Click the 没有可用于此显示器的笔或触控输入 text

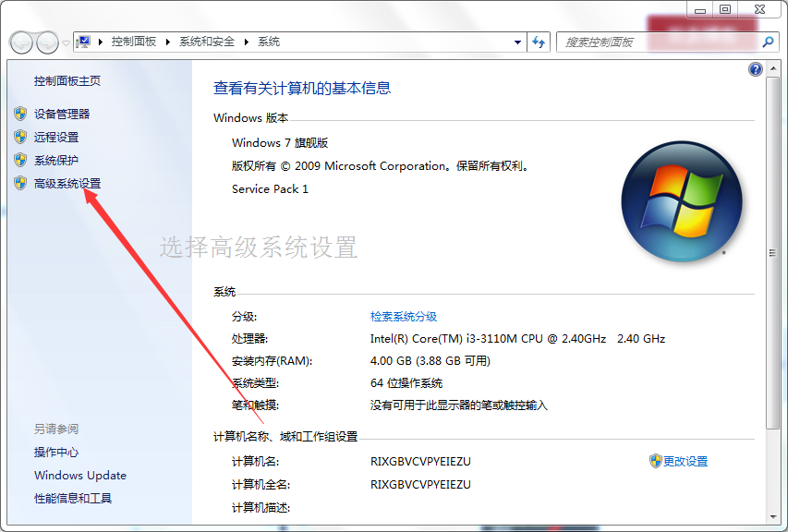(459, 405)
